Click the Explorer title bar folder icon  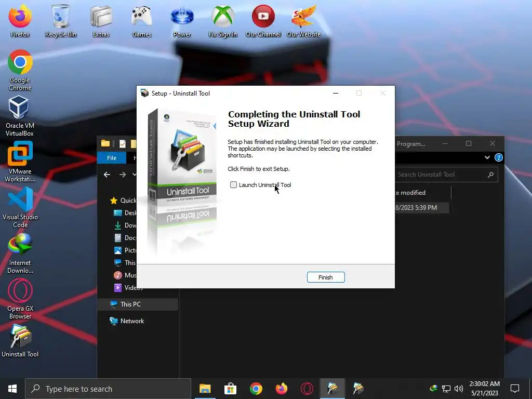(x=105, y=143)
